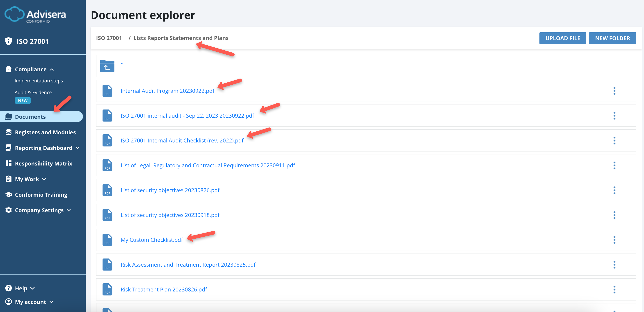Click PDF icon of Risk Assessment Report
The image size is (644, 312).
(x=107, y=265)
